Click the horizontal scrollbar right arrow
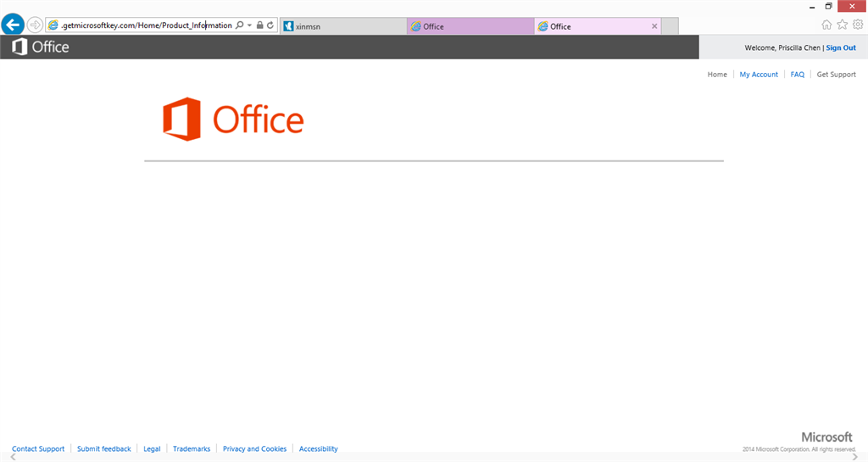The height and width of the screenshot is (462, 868). 854,457
